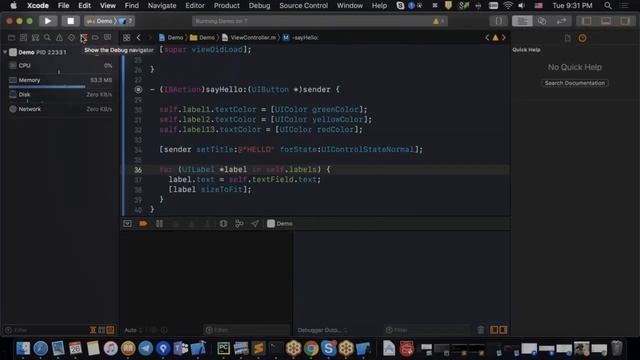Switch to the Assistant editor
The image size is (640, 360).
(x=542, y=21)
